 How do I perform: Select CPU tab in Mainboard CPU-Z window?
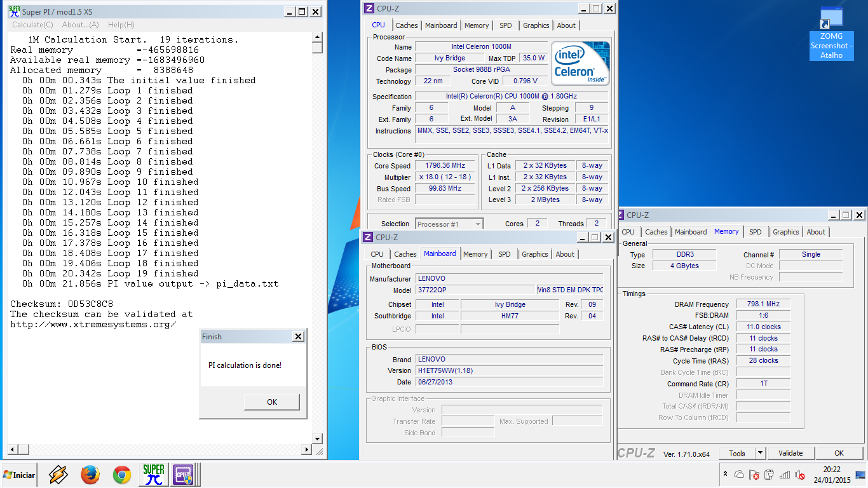point(377,254)
